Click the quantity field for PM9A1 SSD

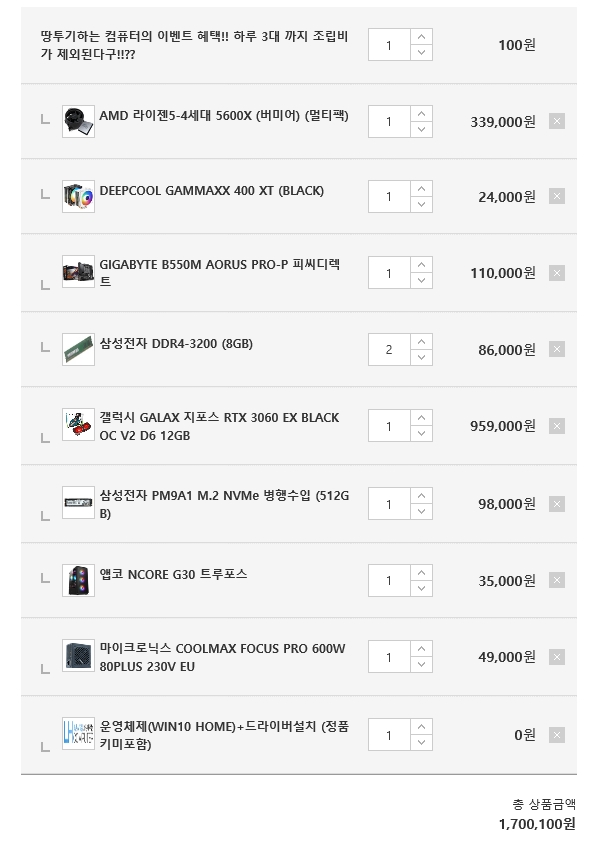[x=389, y=504]
